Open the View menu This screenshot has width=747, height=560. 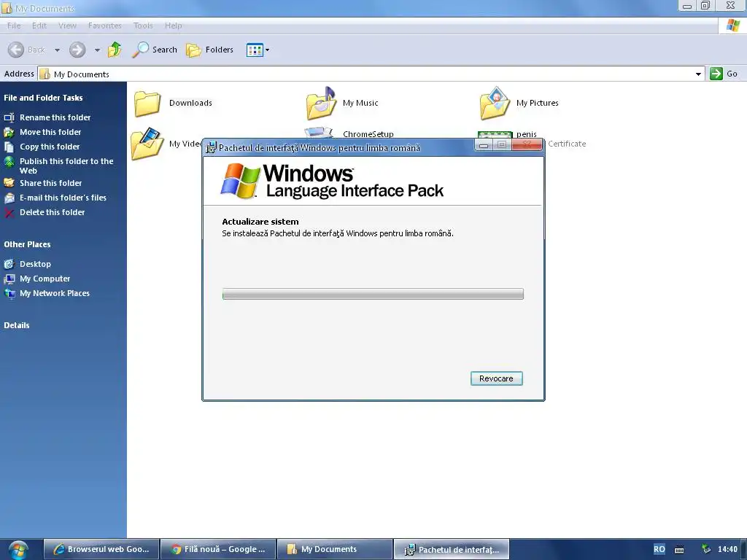pos(67,26)
